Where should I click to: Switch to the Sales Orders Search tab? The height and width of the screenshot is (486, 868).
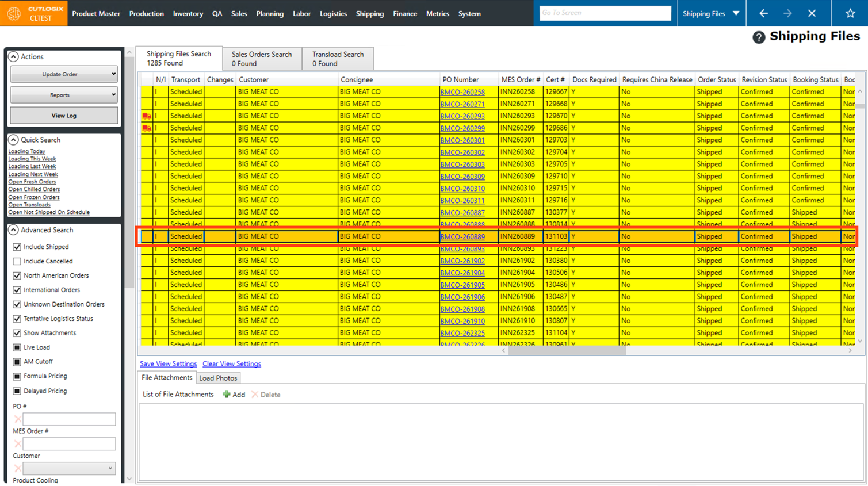[262, 59]
